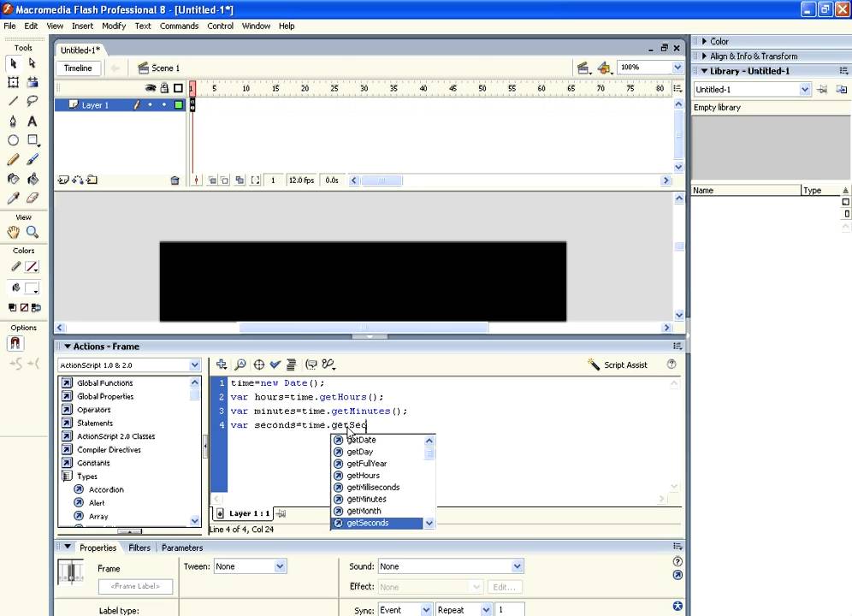Select the Text tool
This screenshot has height=616, width=852.
33,121
